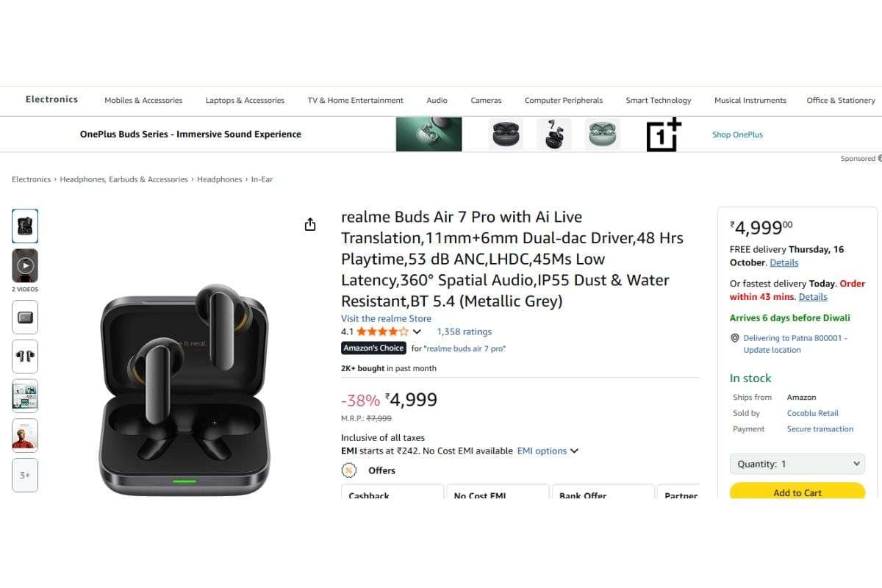Viewport: 882px width, 588px height.
Task: Add the earbuds to cart
Action: pos(797,492)
